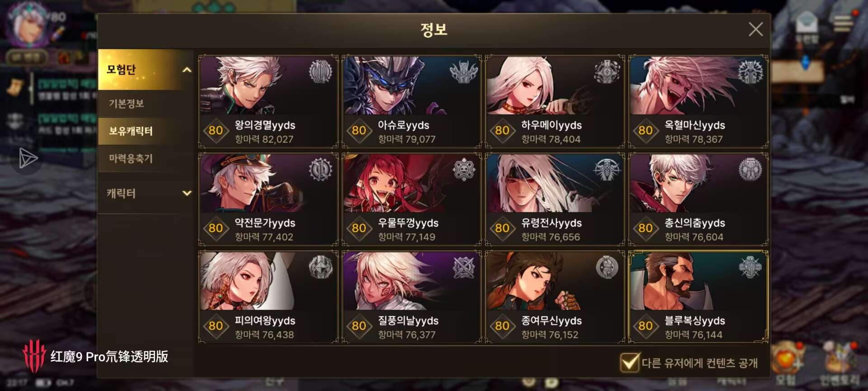Open 블루복싱yyds character card
868x391 pixels.
[x=698, y=297]
